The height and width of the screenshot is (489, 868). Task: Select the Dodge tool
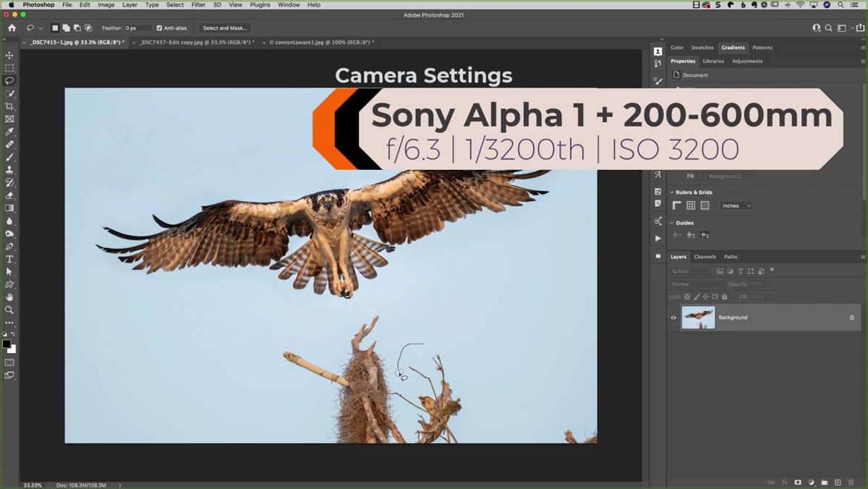[x=9, y=234]
